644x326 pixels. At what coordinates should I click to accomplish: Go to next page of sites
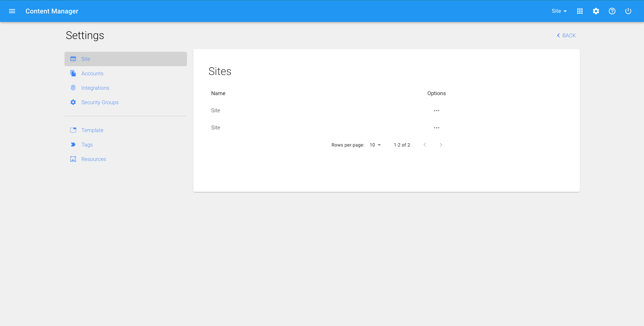(x=441, y=145)
